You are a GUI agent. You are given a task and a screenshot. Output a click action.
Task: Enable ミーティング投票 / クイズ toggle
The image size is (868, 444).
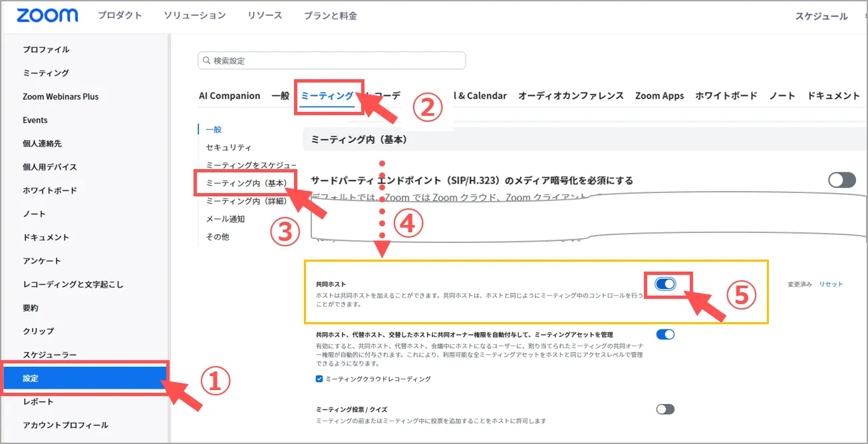665,409
